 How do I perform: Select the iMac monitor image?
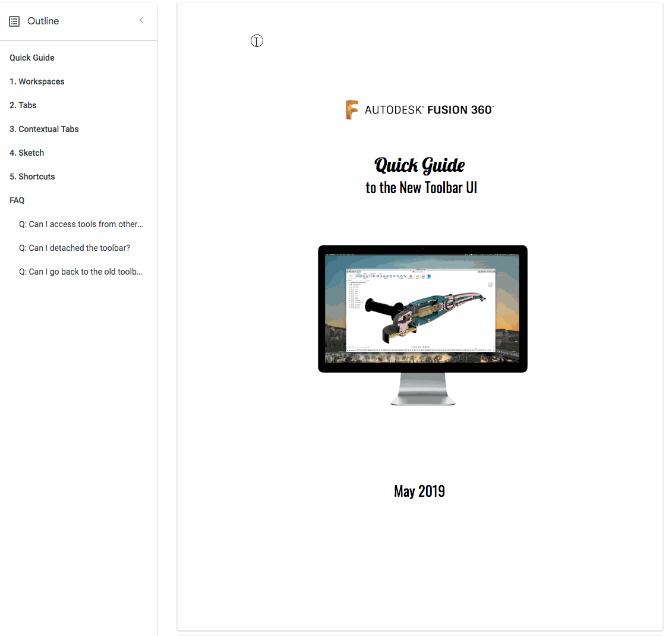pyautogui.click(x=422, y=325)
